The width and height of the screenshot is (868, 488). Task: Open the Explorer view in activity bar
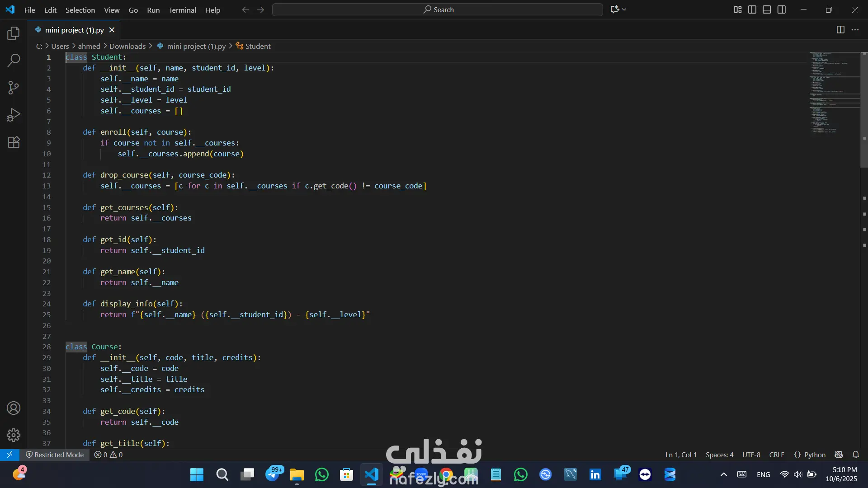click(x=14, y=33)
